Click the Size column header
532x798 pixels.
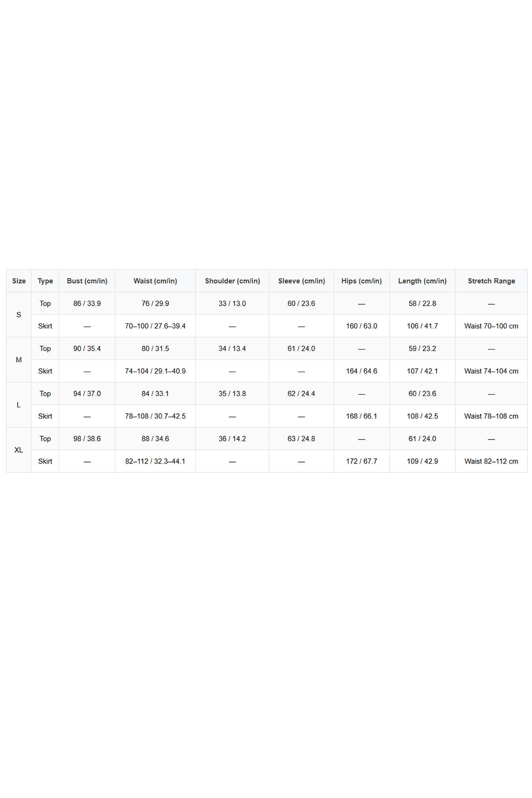point(19,281)
